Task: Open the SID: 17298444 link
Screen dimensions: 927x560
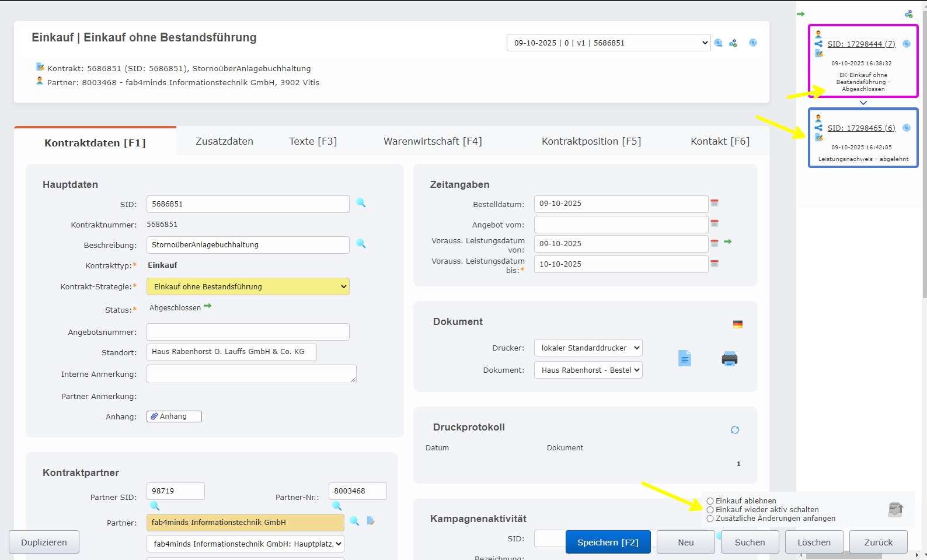Action: (x=861, y=44)
